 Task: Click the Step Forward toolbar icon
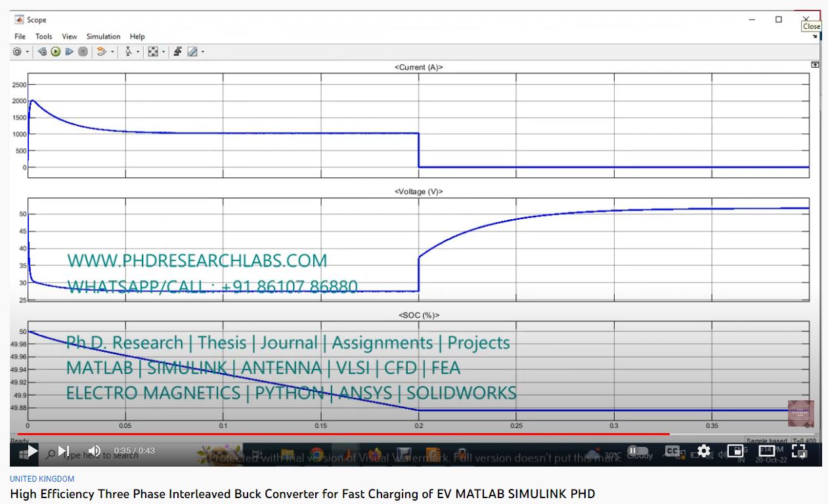(69, 52)
